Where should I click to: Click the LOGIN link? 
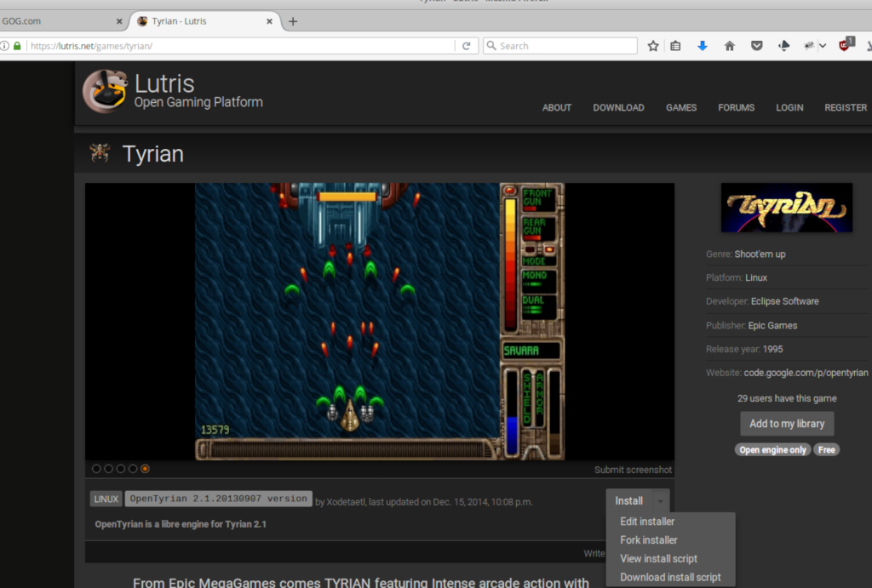(x=789, y=107)
